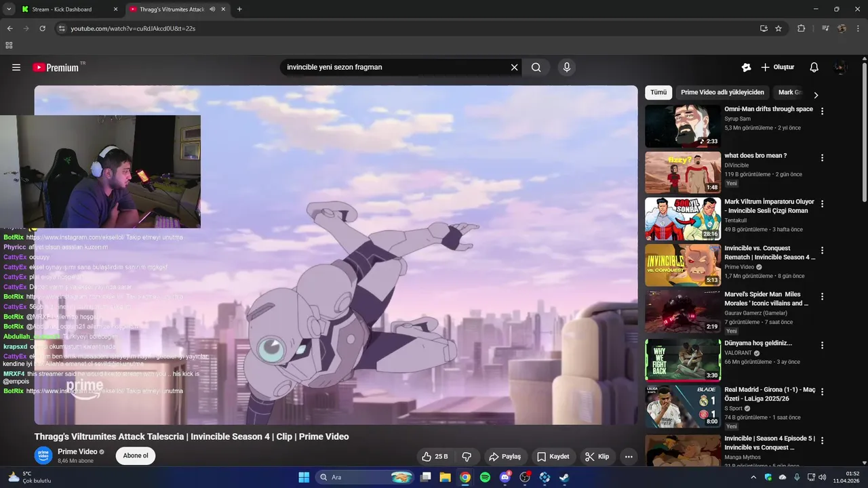868x488 pixels.
Task: Open Invincible vs. Conquest Rematch thumbnail
Action: [683, 265]
